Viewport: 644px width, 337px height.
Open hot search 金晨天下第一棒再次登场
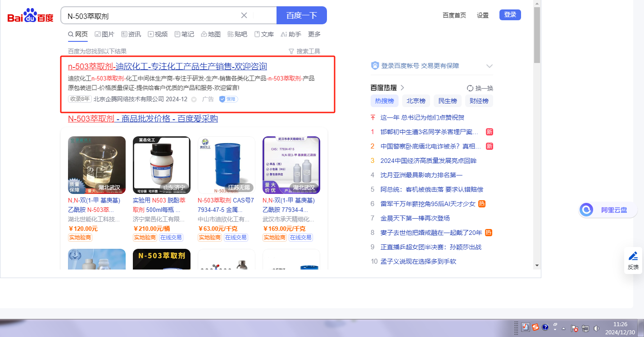tap(415, 218)
